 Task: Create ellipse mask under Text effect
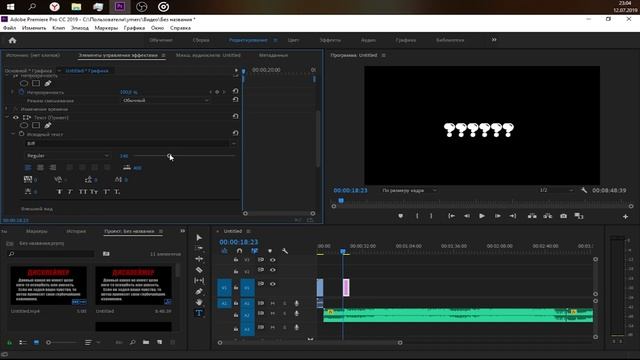pos(24,125)
